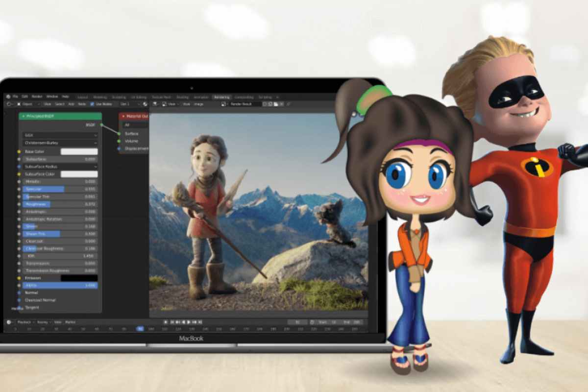Click the play animation button
Screen dimensions: 588x392
point(189,322)
